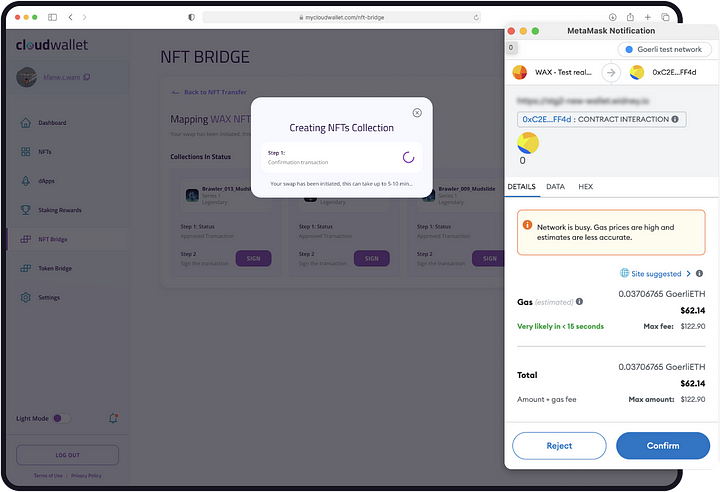This screenshot has height=492, width=720.
Task: Click Back to NFT Transfer link
Action: tap(209, 92)
